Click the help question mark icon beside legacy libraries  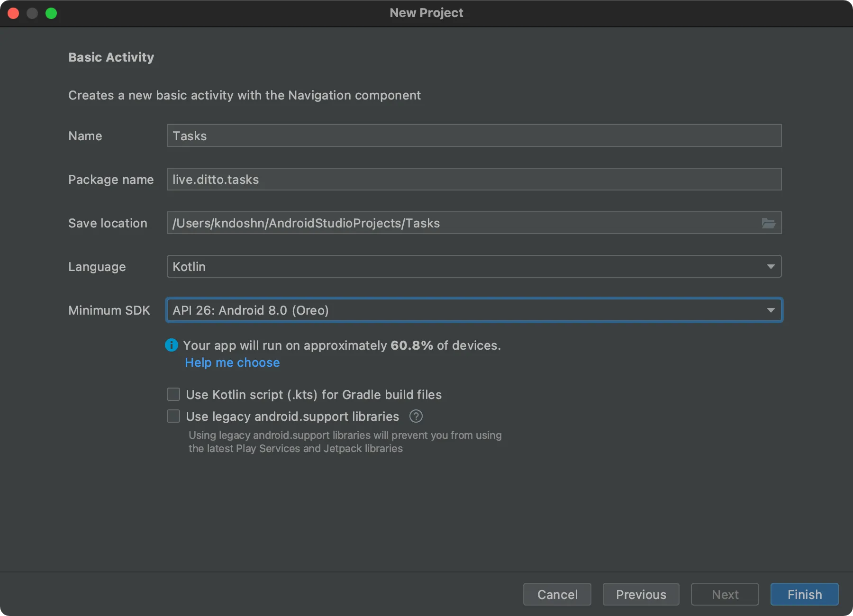416,417
